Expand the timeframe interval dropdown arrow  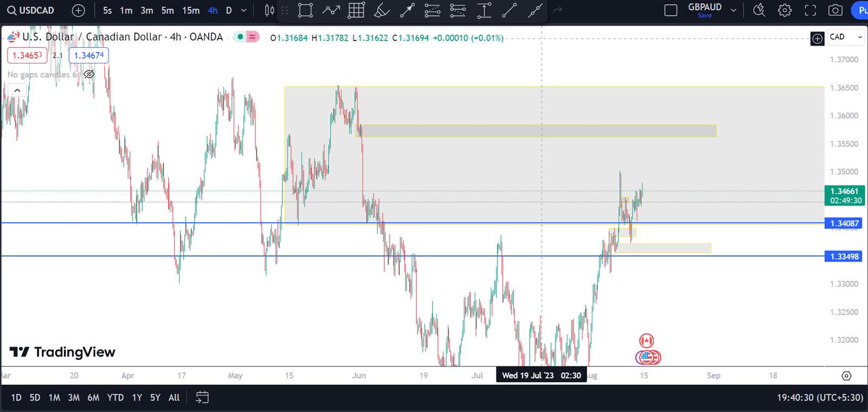244,10
